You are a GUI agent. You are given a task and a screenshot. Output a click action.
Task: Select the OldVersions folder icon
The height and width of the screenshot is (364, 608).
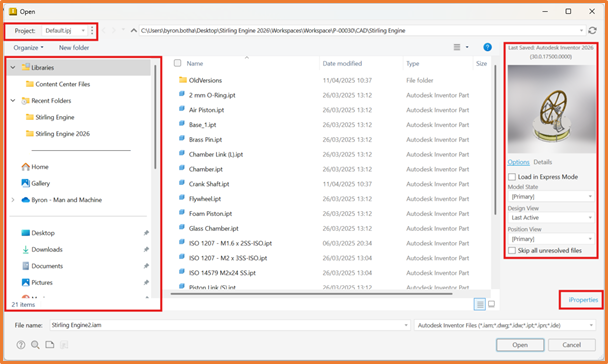pos(183,80)
